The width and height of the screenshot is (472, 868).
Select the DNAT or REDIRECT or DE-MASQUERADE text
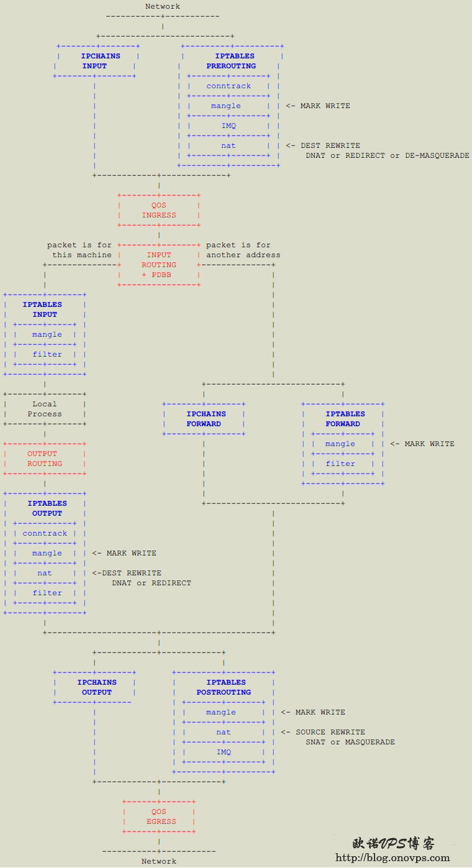point(388,155)
